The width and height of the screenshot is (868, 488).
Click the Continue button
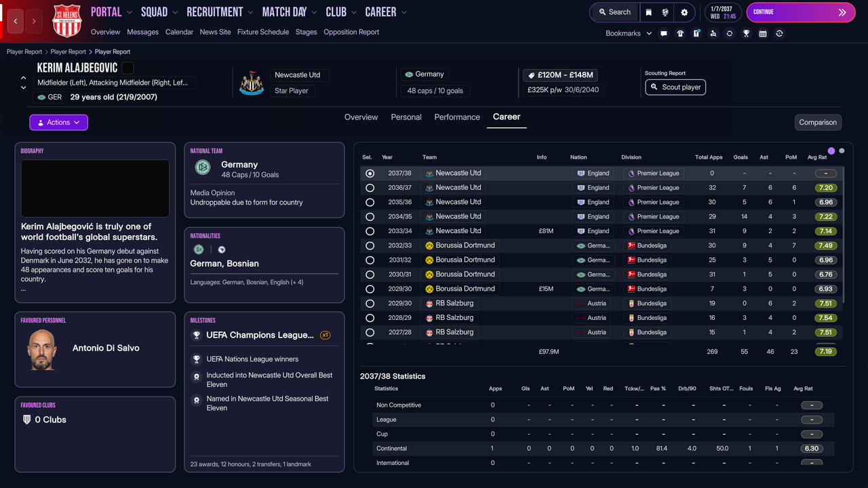801,12
